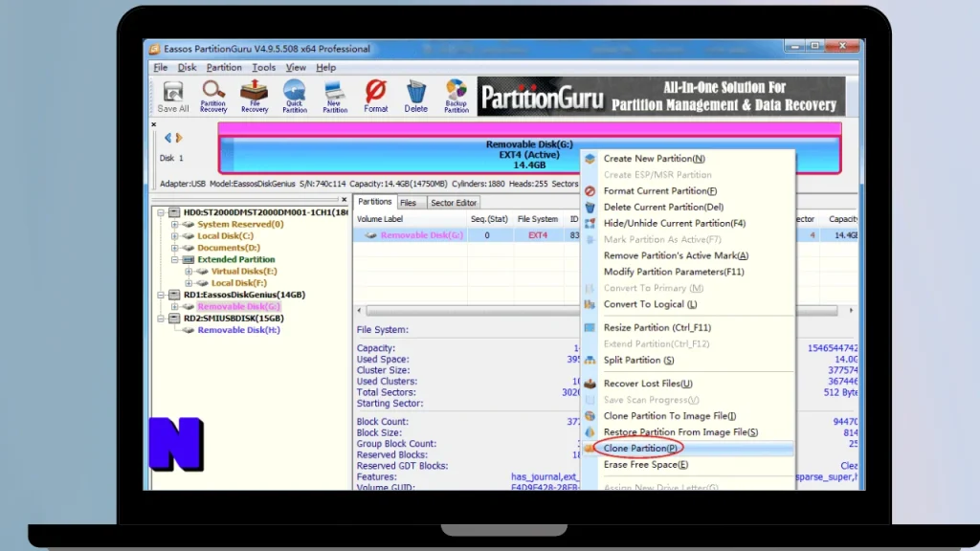Expand the Local Disk(C:) node
The image size is (980, 551).
(174, 236)
